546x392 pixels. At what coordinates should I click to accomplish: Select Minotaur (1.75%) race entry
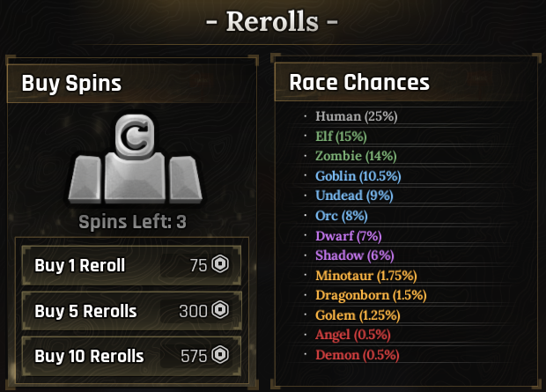[x=365, y=276]
